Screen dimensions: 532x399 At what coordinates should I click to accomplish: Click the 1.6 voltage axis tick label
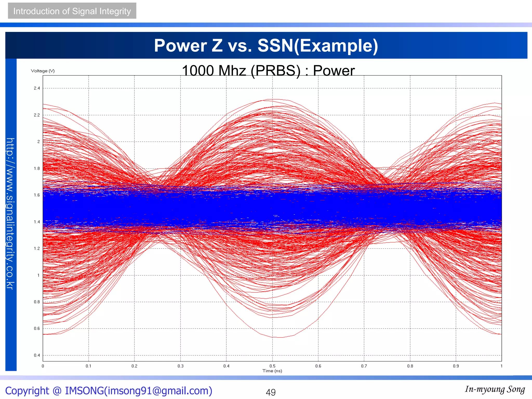pyautogui.click(x=37, y=195)
